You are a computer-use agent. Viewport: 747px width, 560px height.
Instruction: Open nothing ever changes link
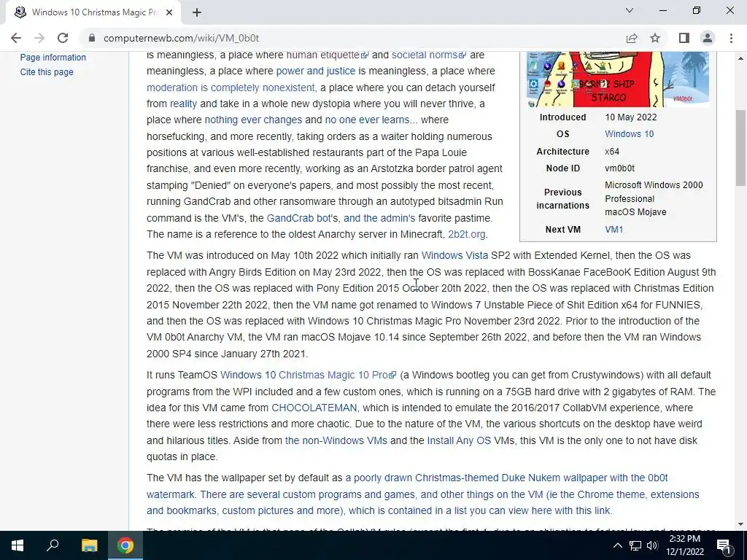tap(253, 120)
